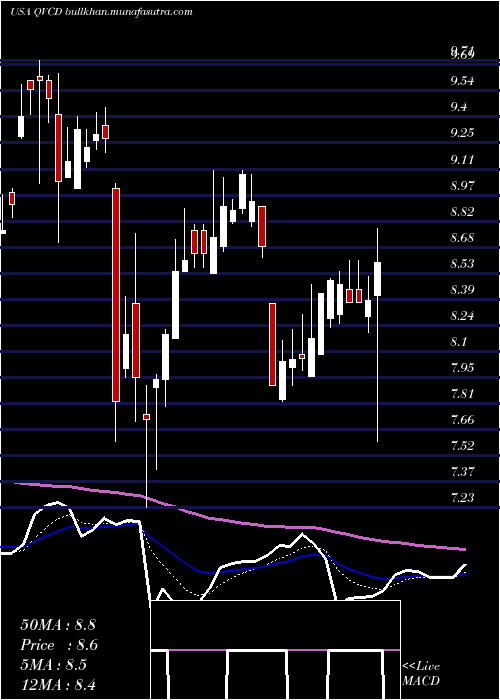Click the 7.95 price level label
This screenshot has width=500, height=700.
pos(462,368)
